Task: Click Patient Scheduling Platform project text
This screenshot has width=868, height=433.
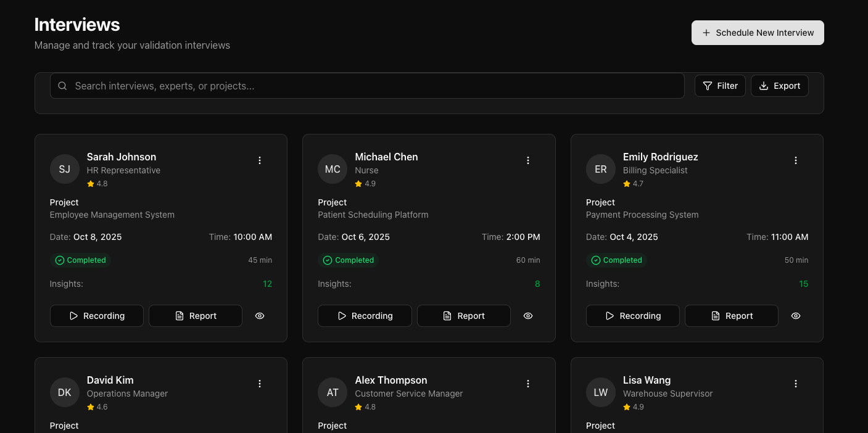Action: point(373,215)
